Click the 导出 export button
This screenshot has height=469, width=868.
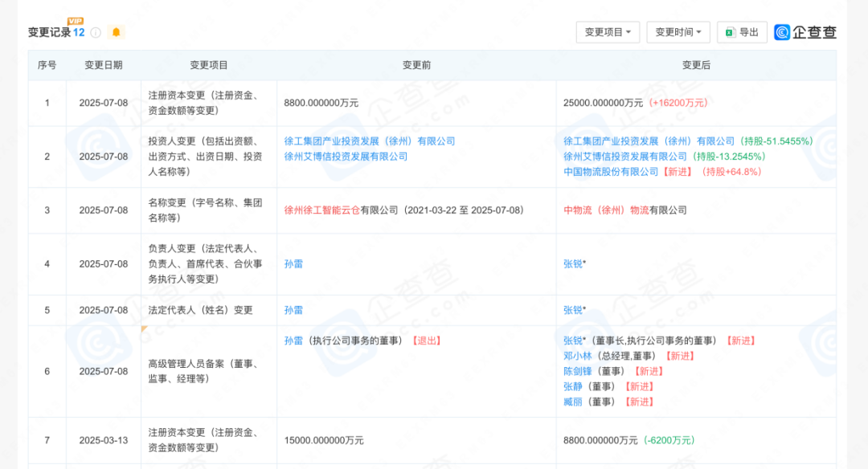tap(742, 32)
